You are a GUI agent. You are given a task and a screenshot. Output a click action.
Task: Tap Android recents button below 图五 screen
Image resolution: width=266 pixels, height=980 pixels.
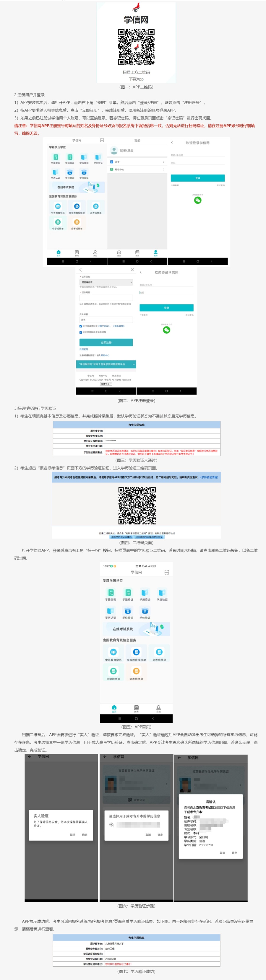point(119,719)
